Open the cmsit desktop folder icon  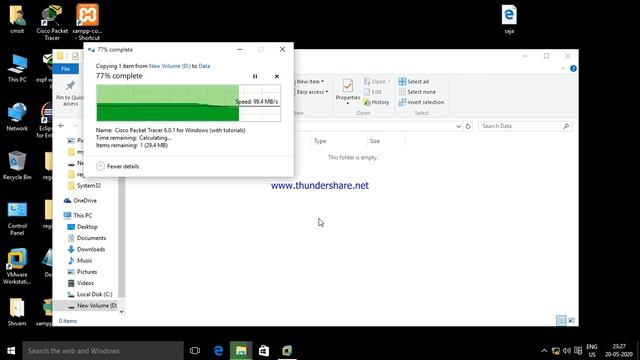pos(17,19)
